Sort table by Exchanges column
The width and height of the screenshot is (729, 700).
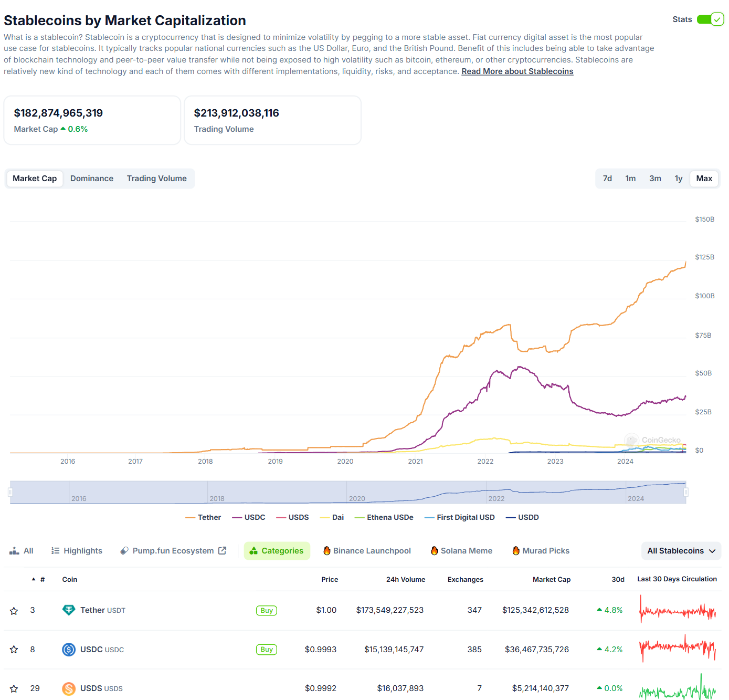(x=465, y=579)
